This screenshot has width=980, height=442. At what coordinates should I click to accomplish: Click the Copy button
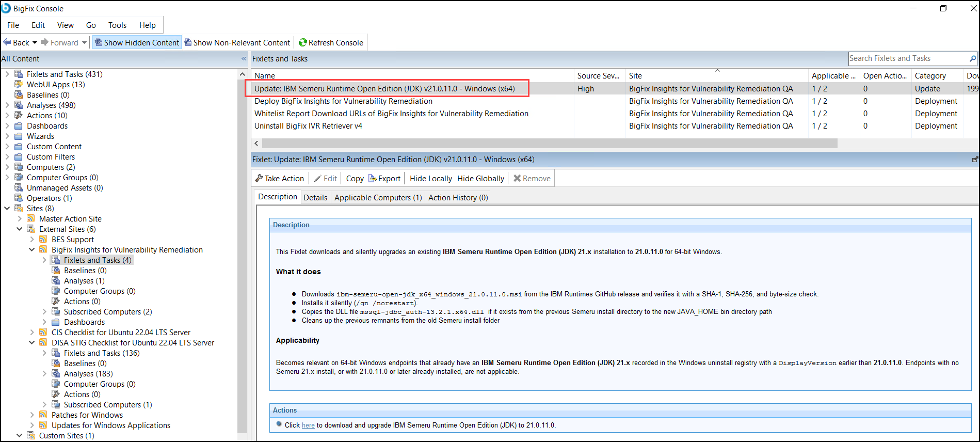pyautogui.click(x=355, y=178)
